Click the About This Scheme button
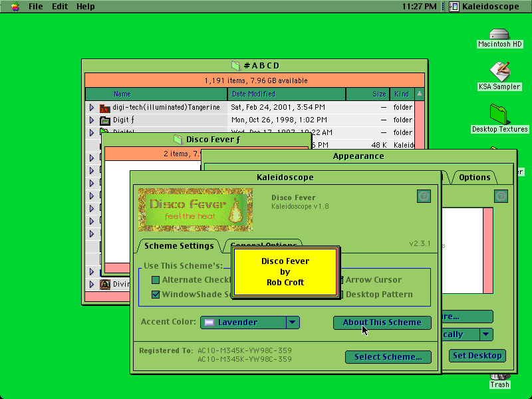532x399 pixels. click(382, 323)
